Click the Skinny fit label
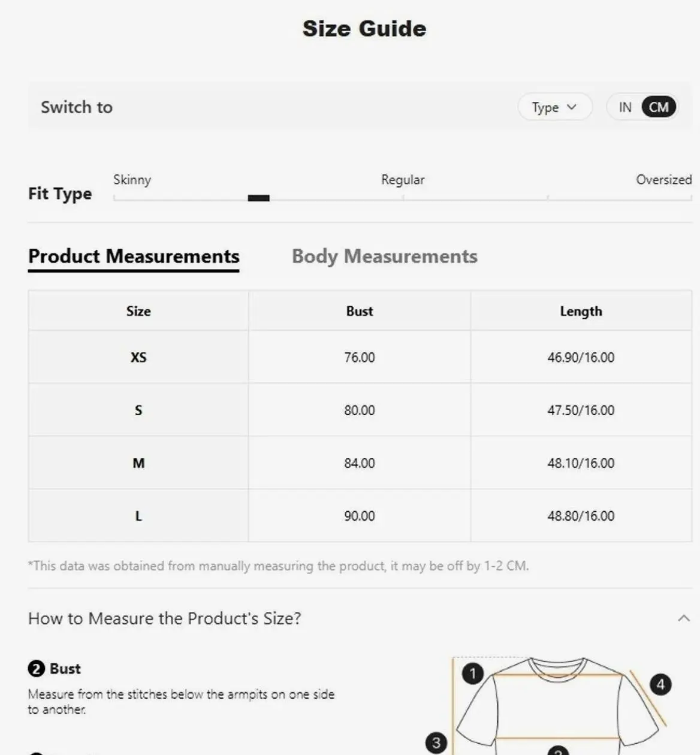 [132, 180]
